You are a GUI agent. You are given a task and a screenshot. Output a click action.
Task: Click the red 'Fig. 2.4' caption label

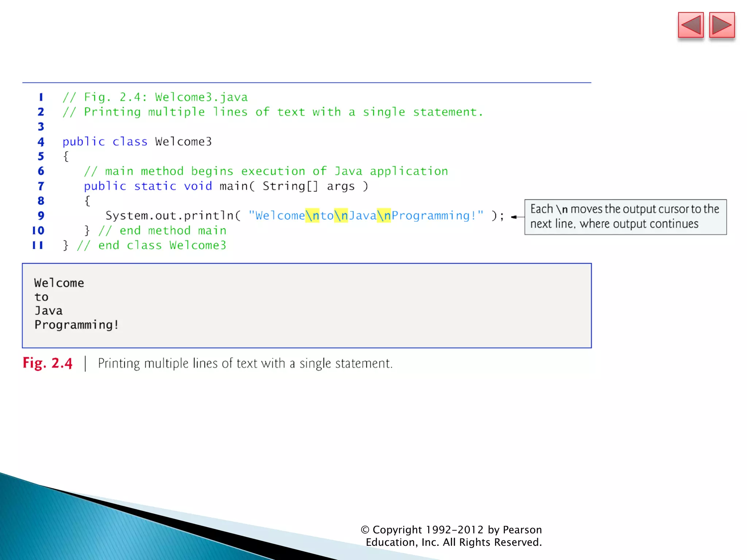tap(47, 363)
